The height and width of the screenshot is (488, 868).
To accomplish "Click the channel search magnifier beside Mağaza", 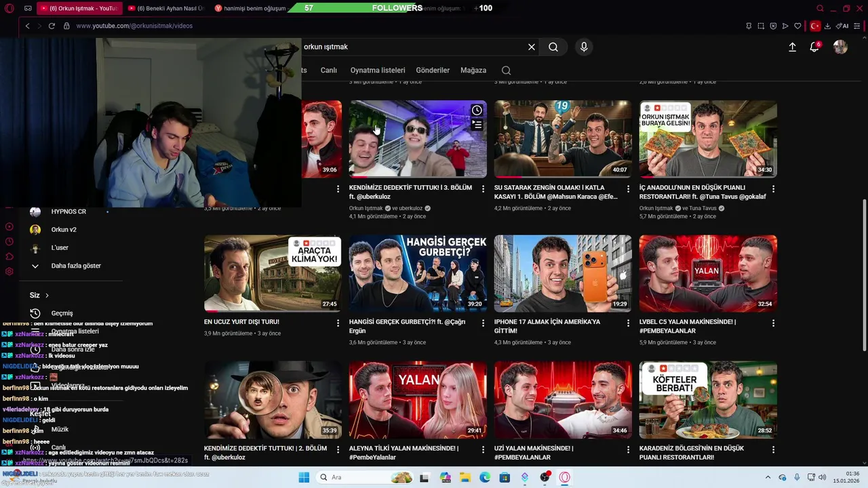I will (506, 70).
